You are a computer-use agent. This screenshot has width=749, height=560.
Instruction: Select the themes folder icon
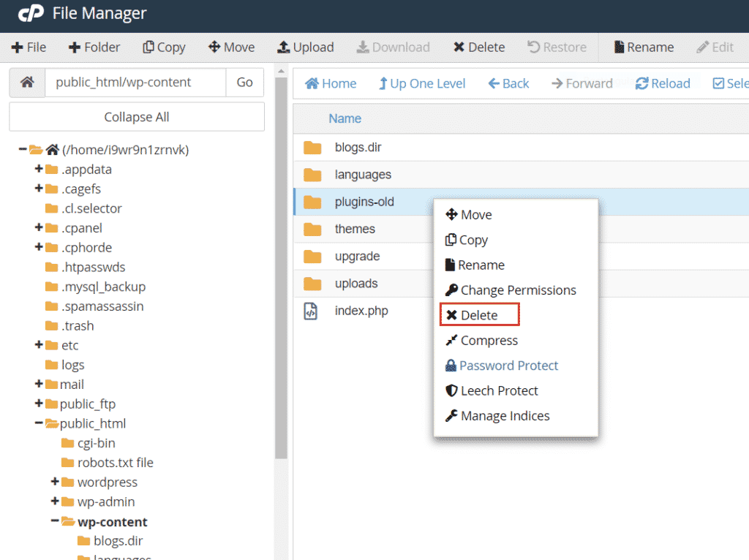coord(312,229)
